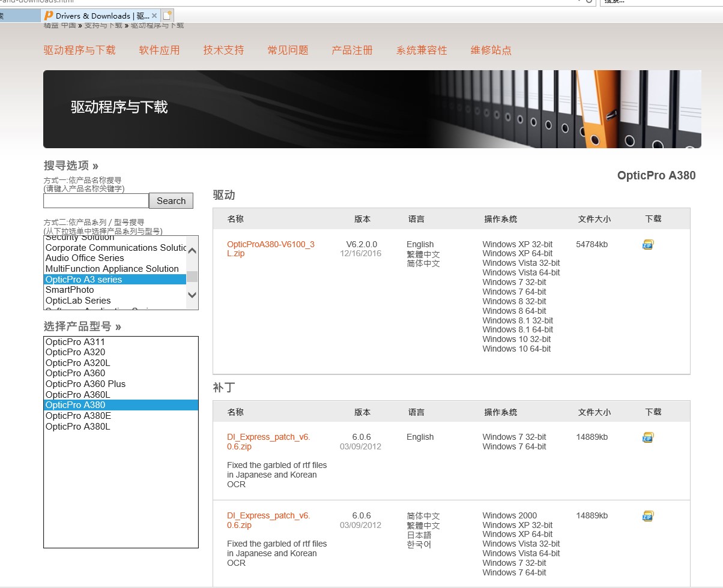Go to 技术支持 section
This screenshot has height=588, width=723.
223,50
